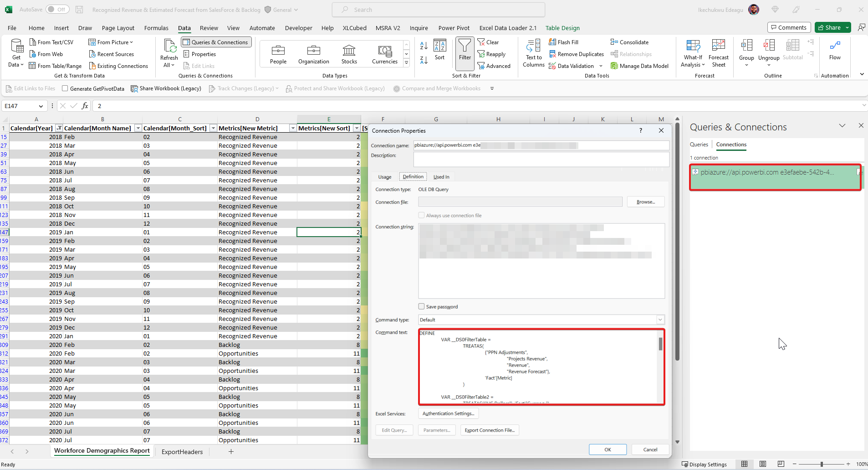Image resolution: width=868 pixels, height=470 pixels.
Task: Open Calendar[Month Name] filter dropdown
Action: coord(138,128)
